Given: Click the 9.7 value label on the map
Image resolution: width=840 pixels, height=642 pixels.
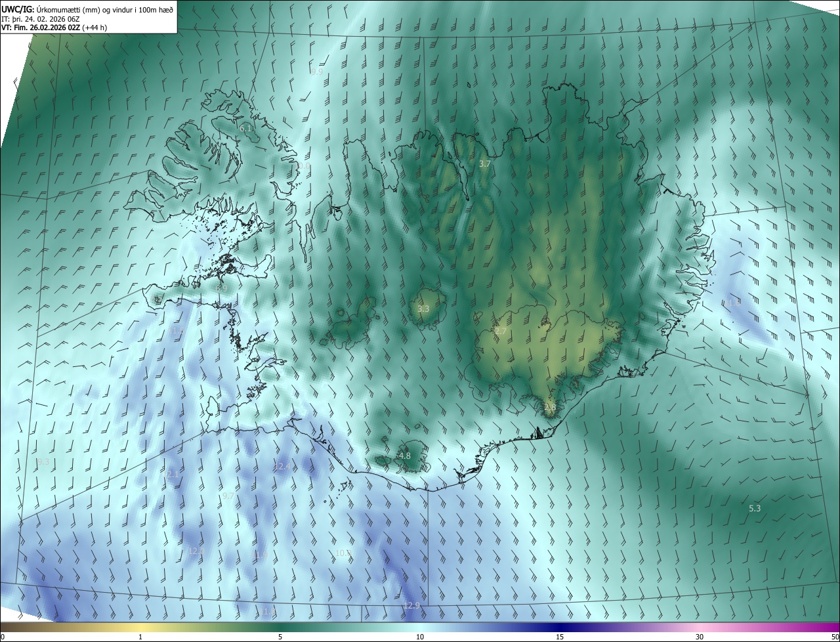Looking at the screenshot, I should (x=228, y=496).
